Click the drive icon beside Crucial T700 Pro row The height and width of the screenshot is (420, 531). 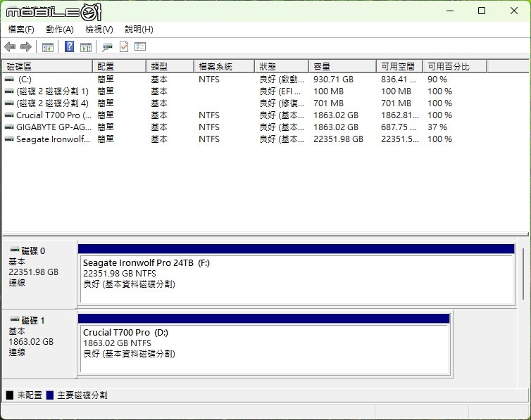click(x=9, y=115)
